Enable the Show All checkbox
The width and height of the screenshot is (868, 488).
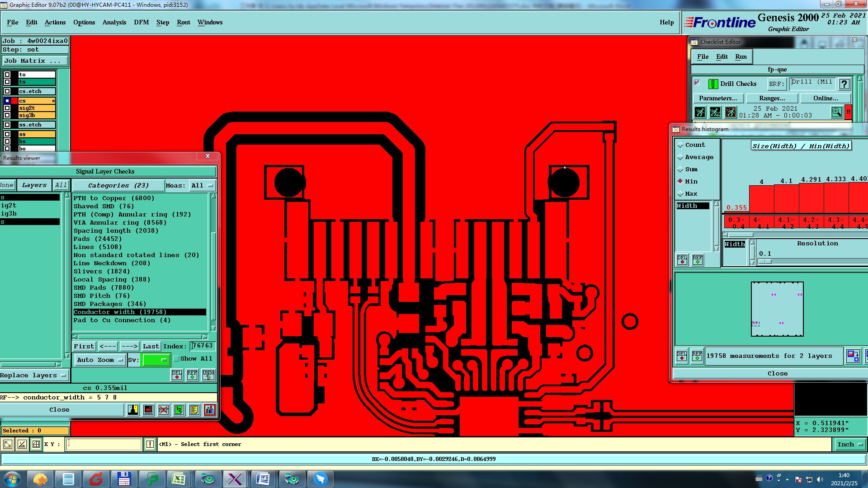[x=177, y=359]
